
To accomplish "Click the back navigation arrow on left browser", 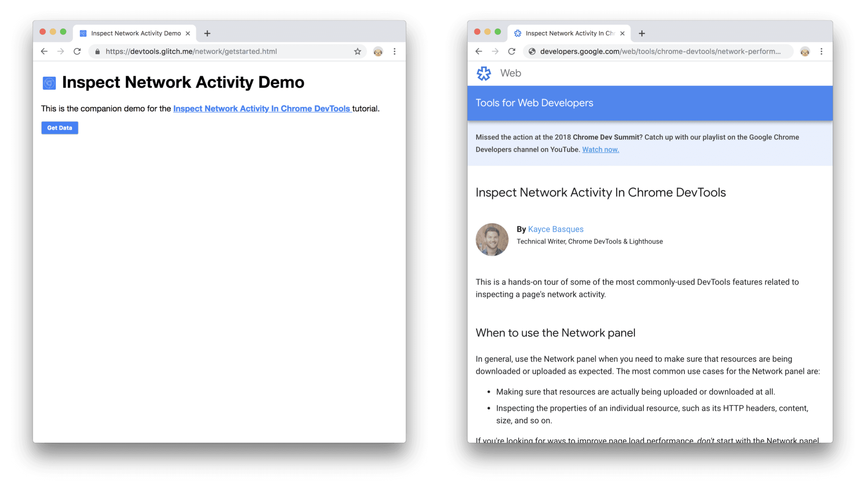I will [43, 51].
